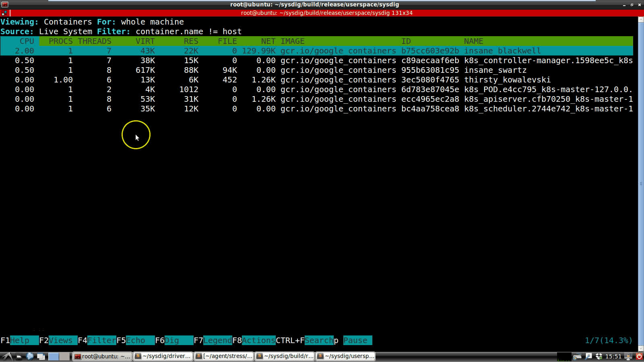The width and height of the screenshot is (644, 362).
Task: Click the filter text container.name != host
Action: pyautogui.click(x=189, y=31)
